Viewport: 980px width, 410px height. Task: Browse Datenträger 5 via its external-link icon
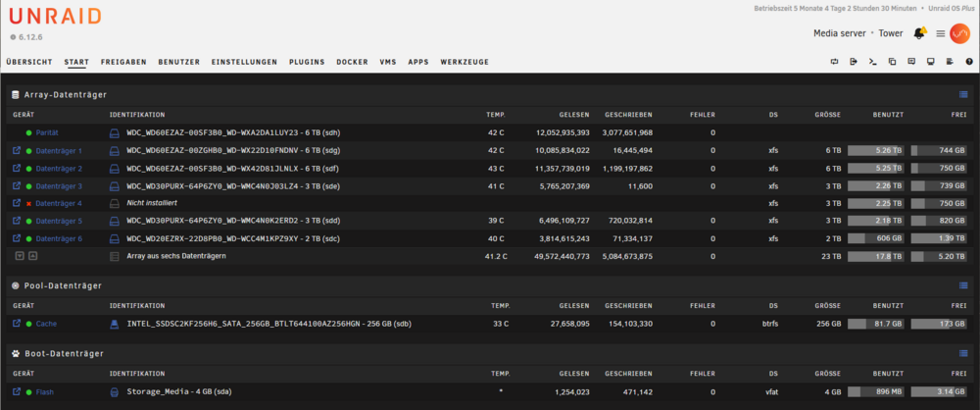tap(17, 221)
